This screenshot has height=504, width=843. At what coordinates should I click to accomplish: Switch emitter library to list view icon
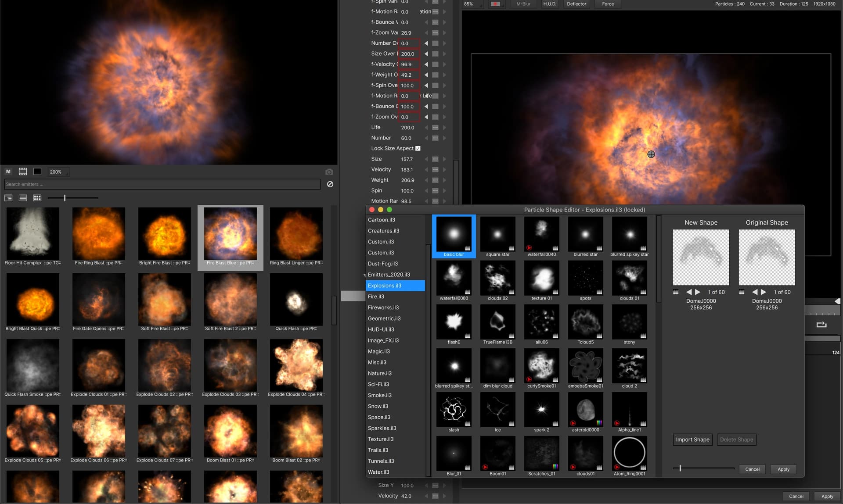point(23,198)
